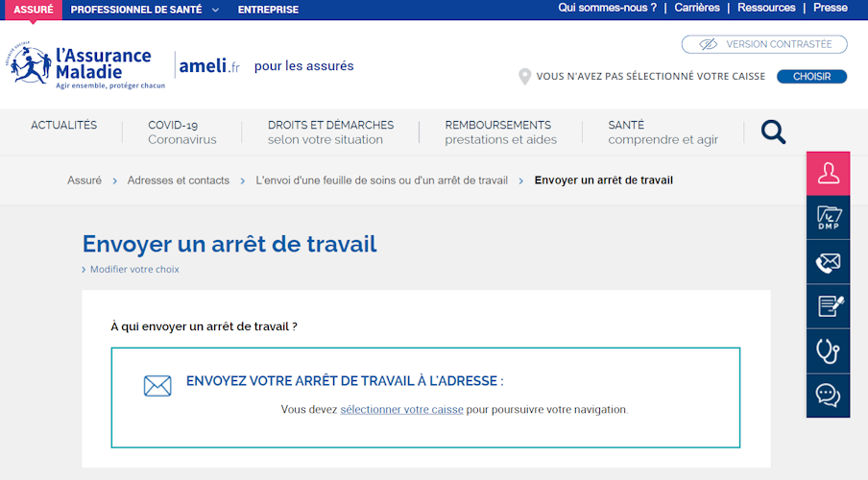Click the l'Assurance Maladie logo
This screenshot has width=868, height=480.
[86, 66]
